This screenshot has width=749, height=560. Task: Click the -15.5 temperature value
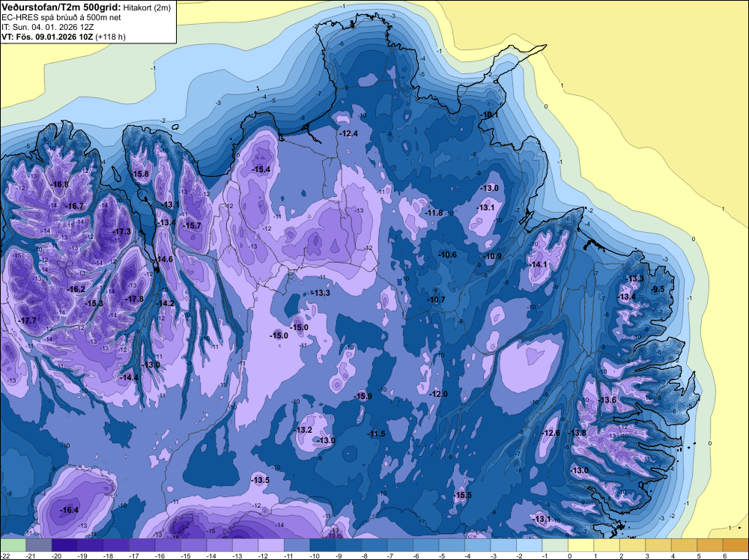point(463,495)
